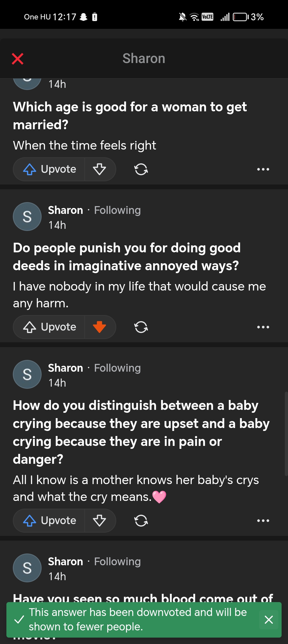Share the marriage age answer
The height and width of the screenshot is (644, 288).
(141, 169)
